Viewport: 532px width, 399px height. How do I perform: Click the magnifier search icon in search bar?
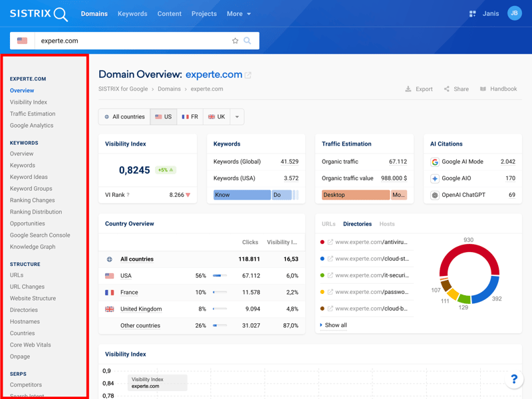(247, 41)
